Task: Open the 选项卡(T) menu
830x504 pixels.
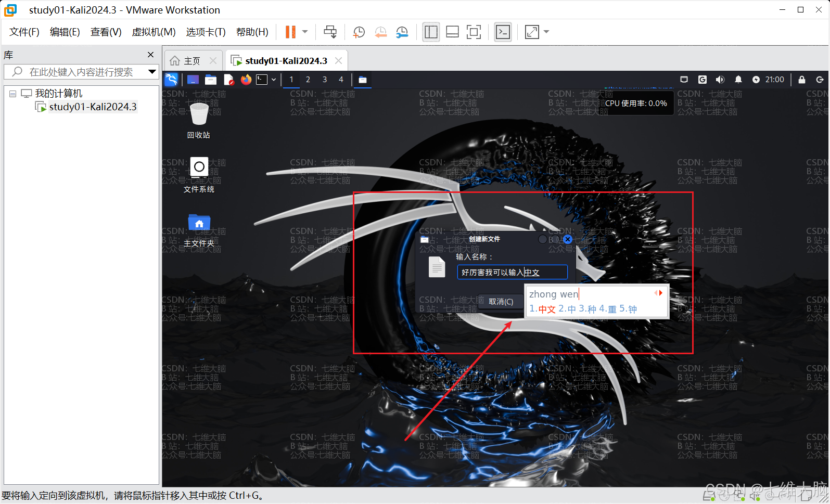Action: (x=206, y=32)
